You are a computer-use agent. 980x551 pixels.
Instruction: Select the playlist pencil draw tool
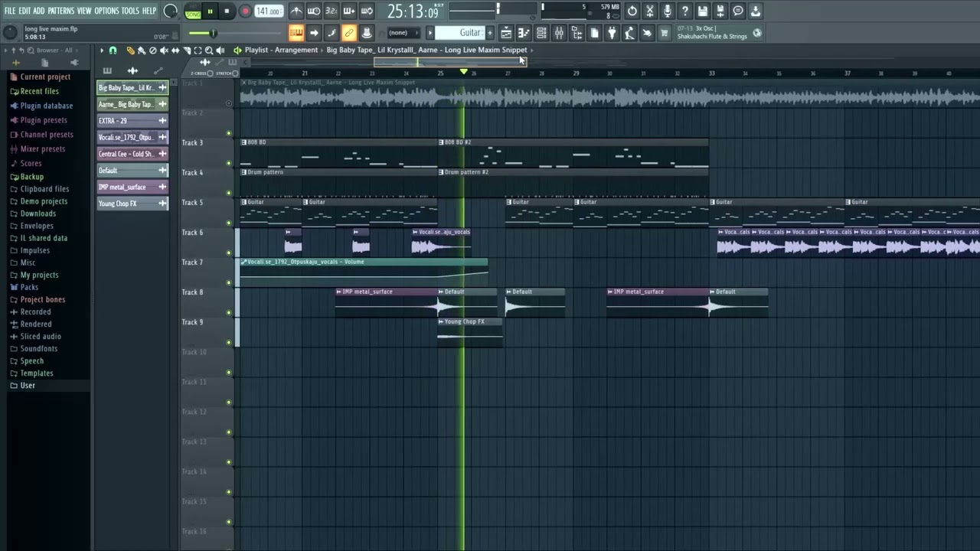click(x=130, y=51)
